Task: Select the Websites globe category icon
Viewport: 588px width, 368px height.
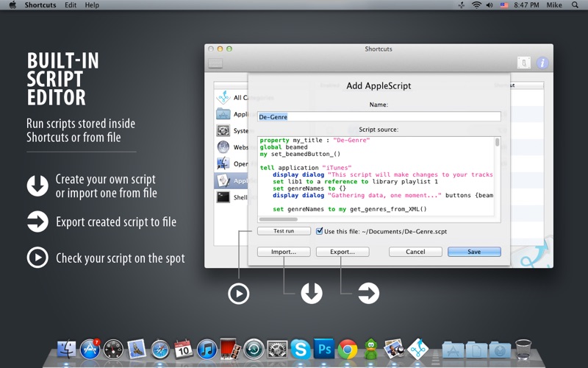Action: 223,146
